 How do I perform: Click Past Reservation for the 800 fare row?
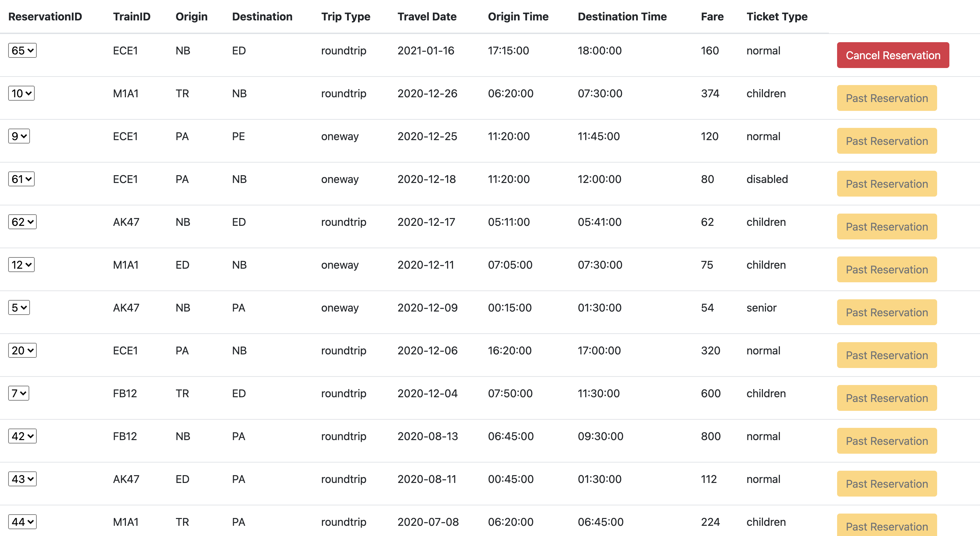click(x=887, y=441)
